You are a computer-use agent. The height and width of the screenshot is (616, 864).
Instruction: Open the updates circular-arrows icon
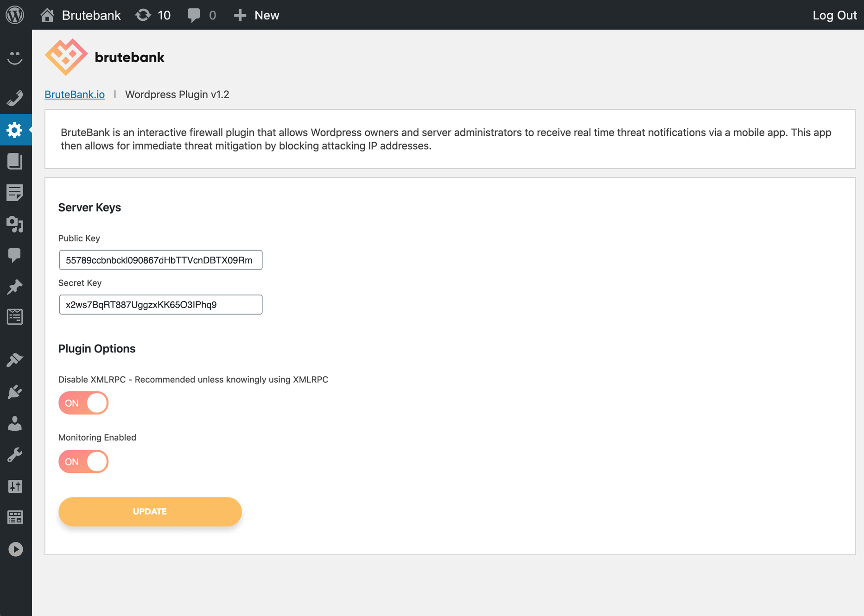click(x=143, y=15)
